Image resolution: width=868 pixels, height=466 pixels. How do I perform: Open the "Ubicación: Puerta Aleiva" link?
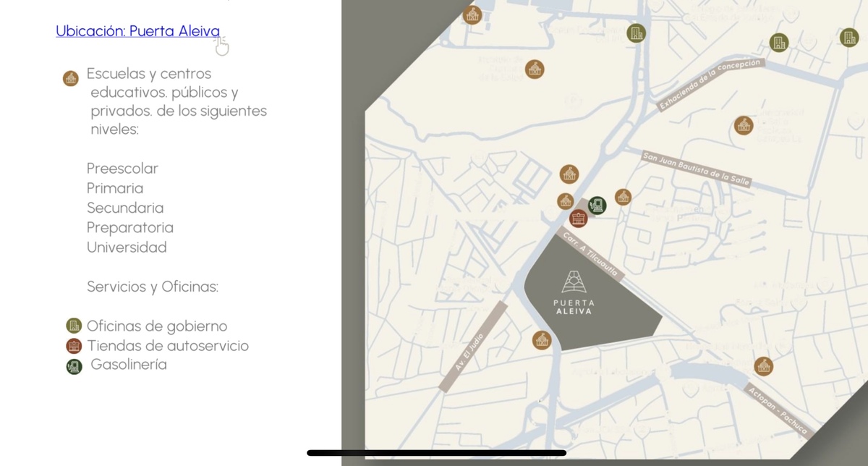[137, 31]
